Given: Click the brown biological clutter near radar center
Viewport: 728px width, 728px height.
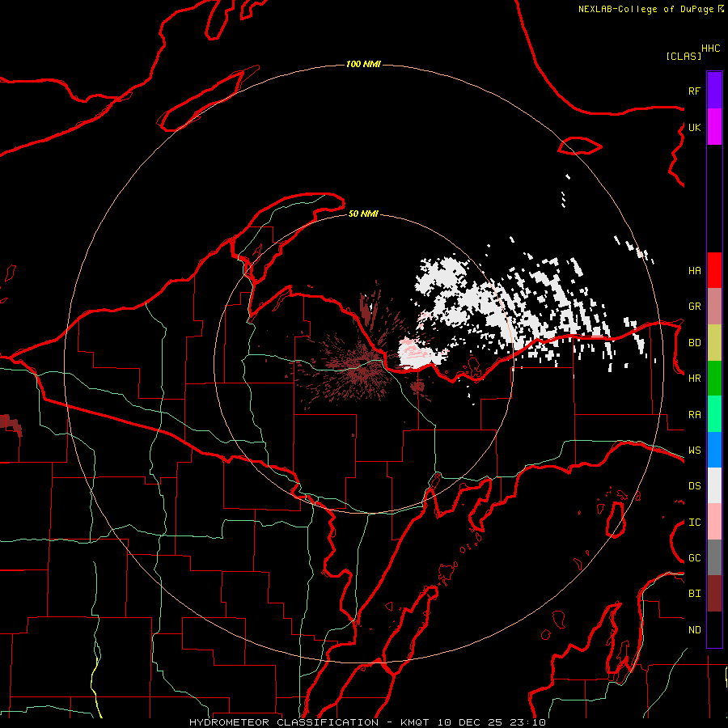Looking at the screenshot, I should point(360,366).
